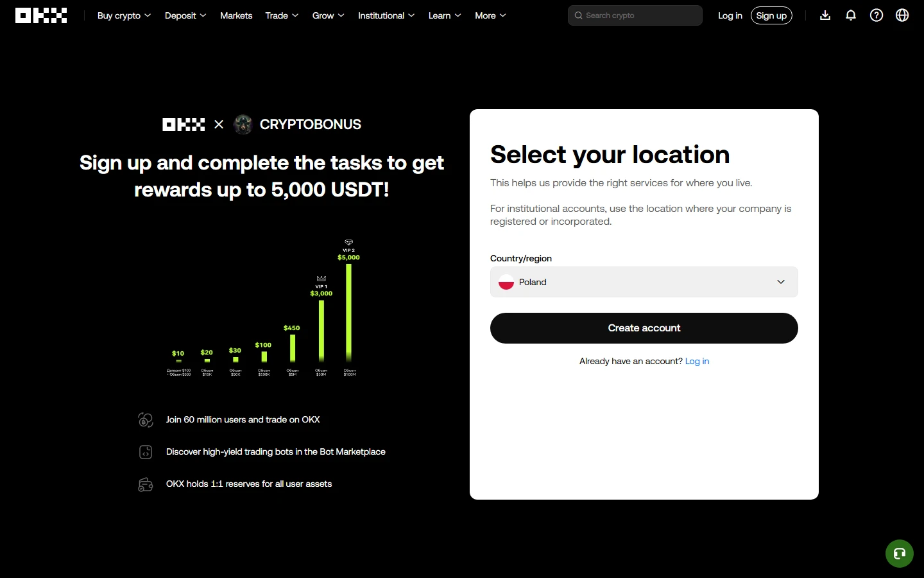Click the OKX logo beside CryptoBonus
Viewport: 924px width, 578px height.
184,125
